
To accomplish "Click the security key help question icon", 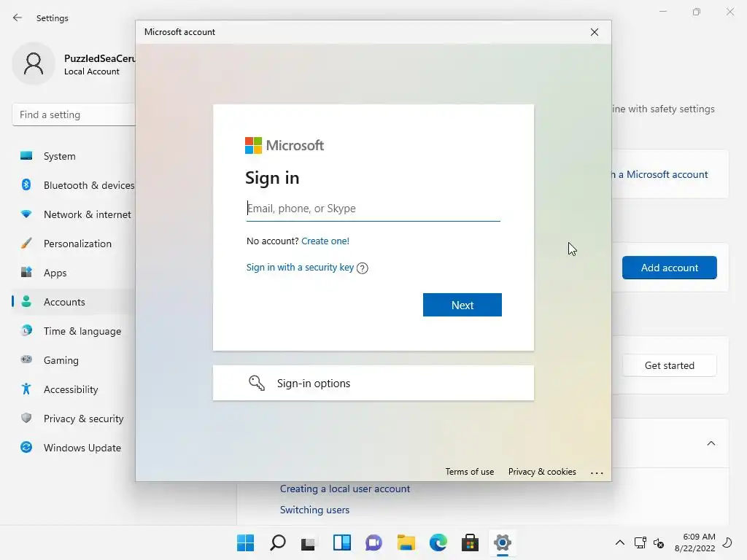I will pyautogui.click(x=362, y=268).
